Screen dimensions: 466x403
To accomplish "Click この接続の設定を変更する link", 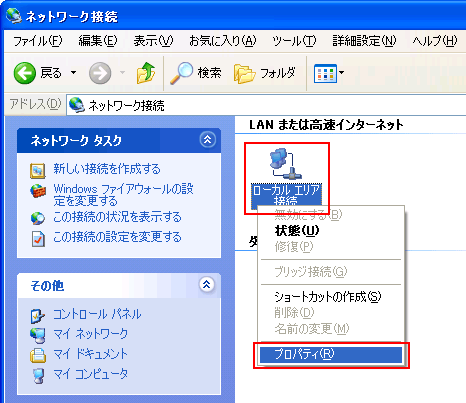I will (117, 237).
